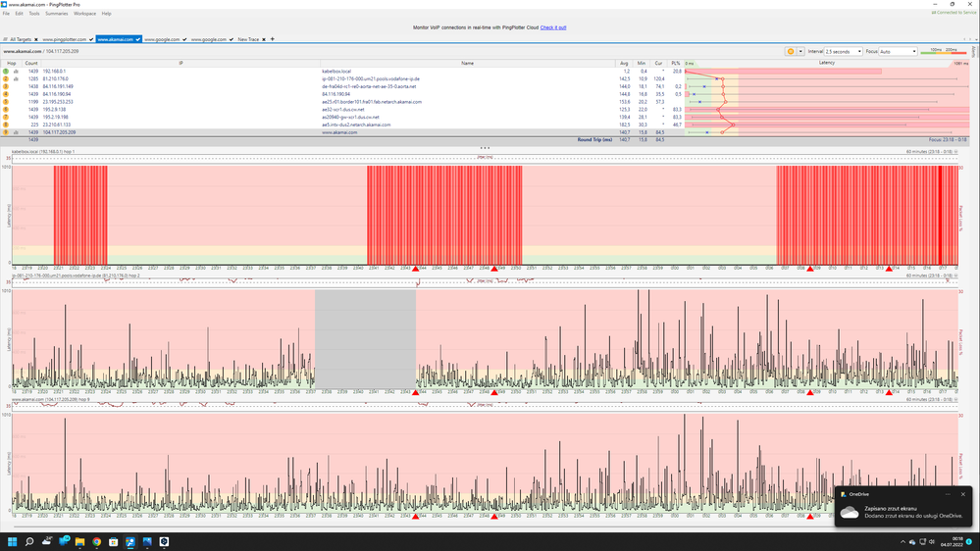This screenshot has width=980, height=551.
Task: Open Chrome from the taskbar
Action: click(97, 541)
